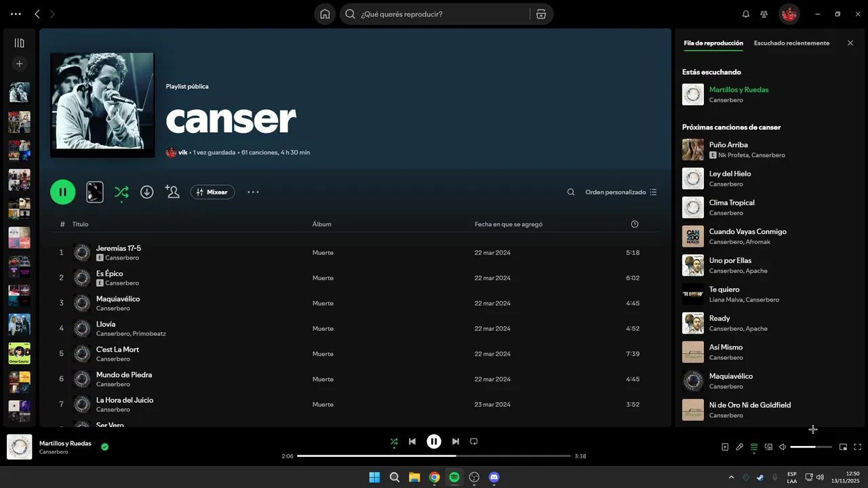Switch to Escuchado recientemente tab
Image resolution: width=868 pixels, height=488 pixels.
[791, 43]
